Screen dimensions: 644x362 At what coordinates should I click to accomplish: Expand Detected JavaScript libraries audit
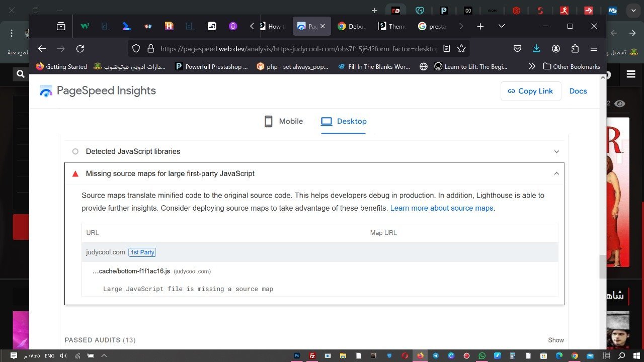click(314, 151)
